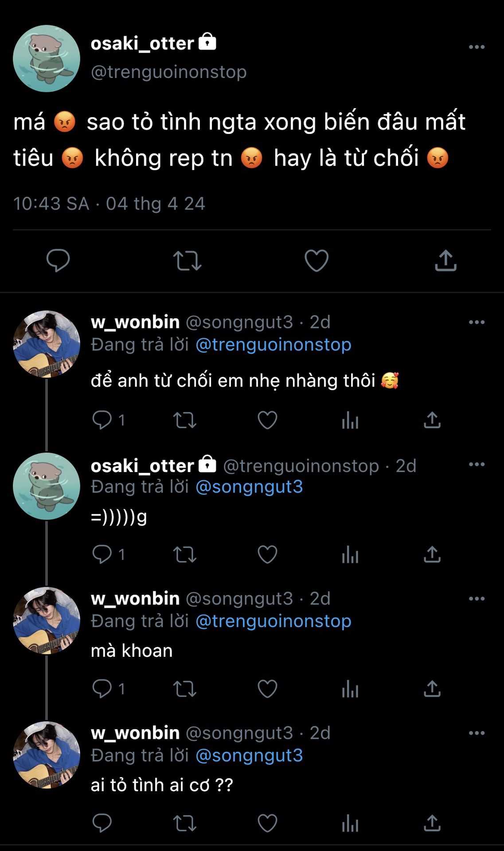
Task: Open w_wonbin's avatar on 'mà khoan' reply
Action: coord(47,621)
